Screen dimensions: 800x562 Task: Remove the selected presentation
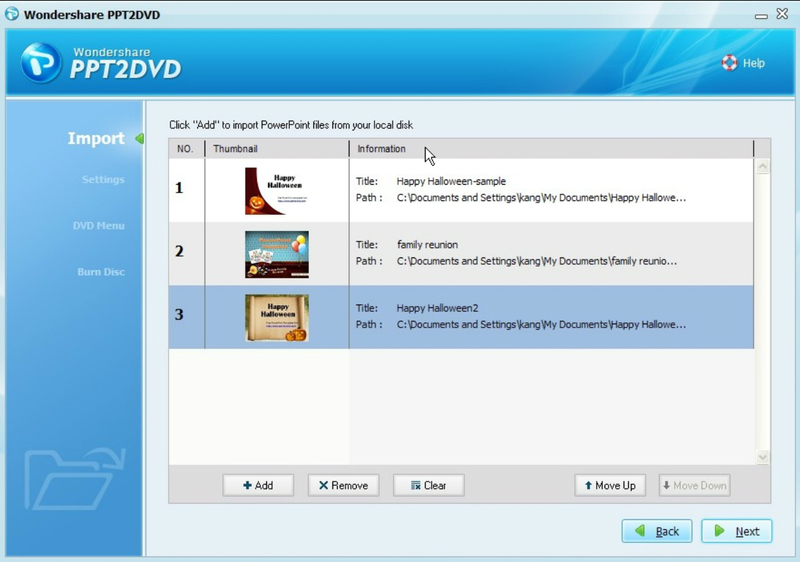click(x=343, y=485)
